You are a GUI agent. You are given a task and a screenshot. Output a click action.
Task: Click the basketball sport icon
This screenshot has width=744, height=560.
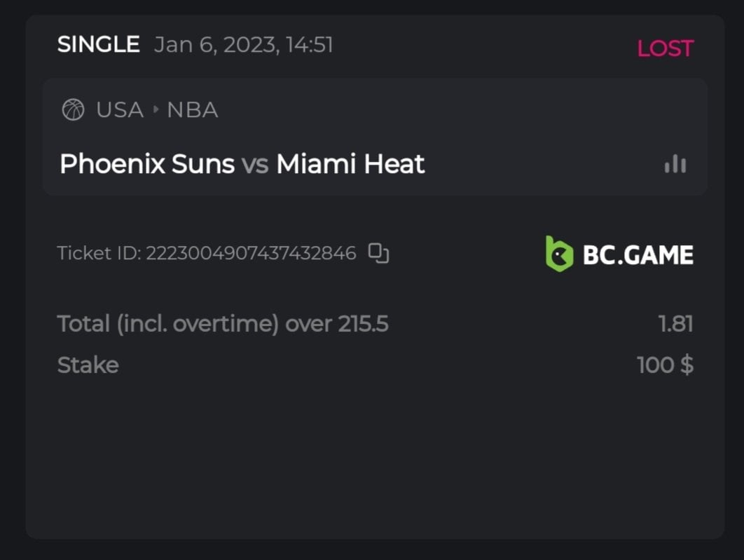[x=73, y=110]
